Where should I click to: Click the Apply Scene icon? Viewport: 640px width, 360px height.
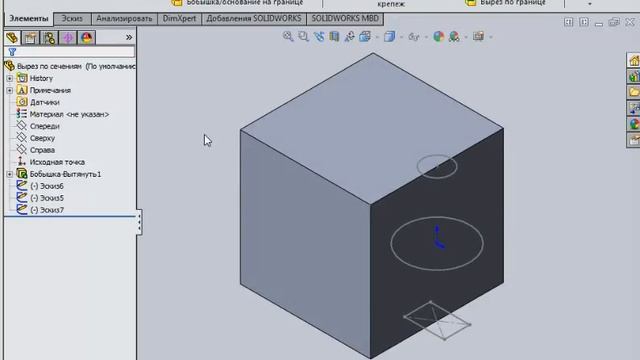click(454, 37)
